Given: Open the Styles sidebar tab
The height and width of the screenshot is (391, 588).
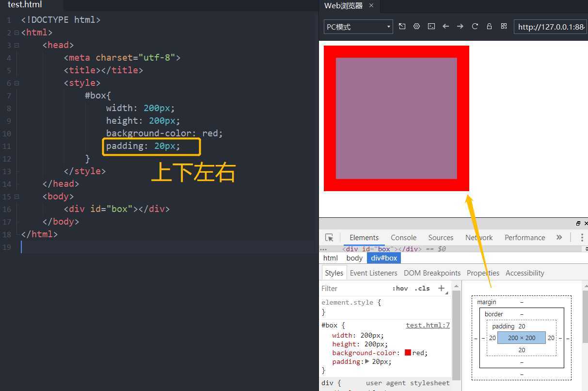Looking at the screenshot, I should pyautogui.click(x=334, y=273).
